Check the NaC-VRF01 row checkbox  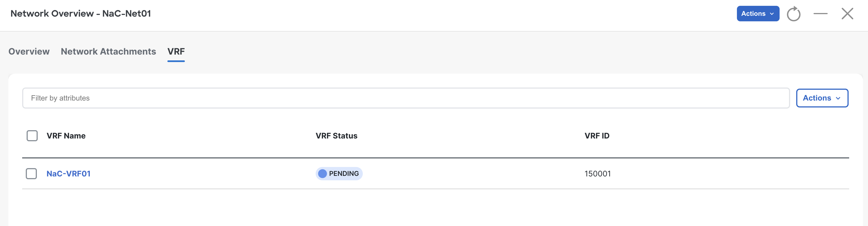31,173
